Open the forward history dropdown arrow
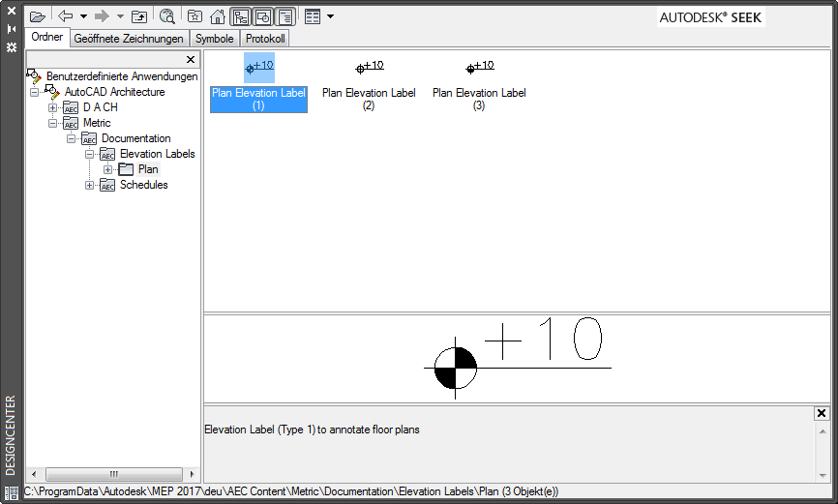 (120, 16)
